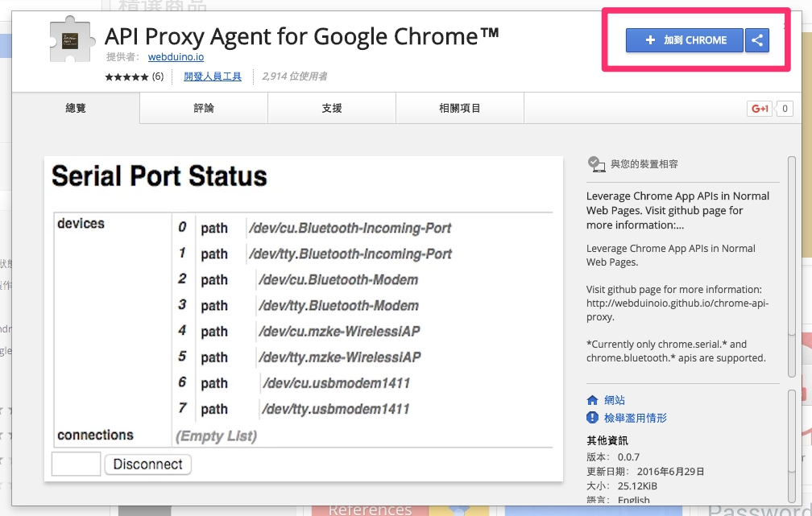Viewport: 812px width, 516px height.
Task: Click the "與您的裝置相容" compatibility text
Action: point(644,164)
